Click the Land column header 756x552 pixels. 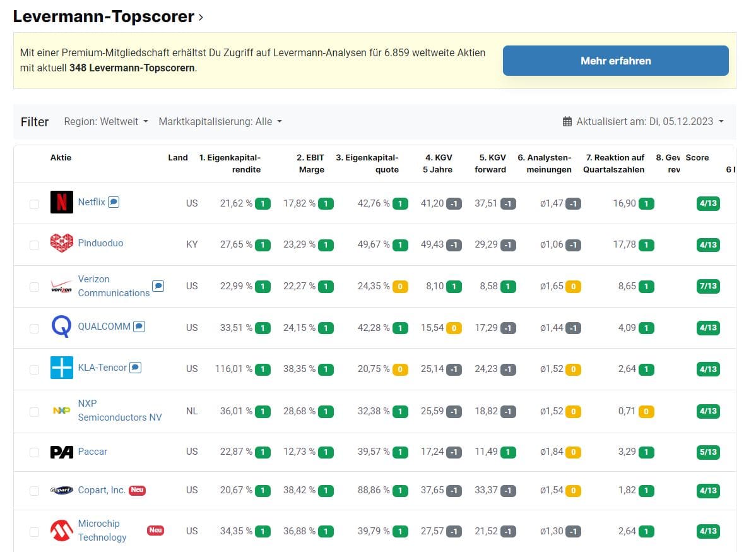[x=178, y=157]
